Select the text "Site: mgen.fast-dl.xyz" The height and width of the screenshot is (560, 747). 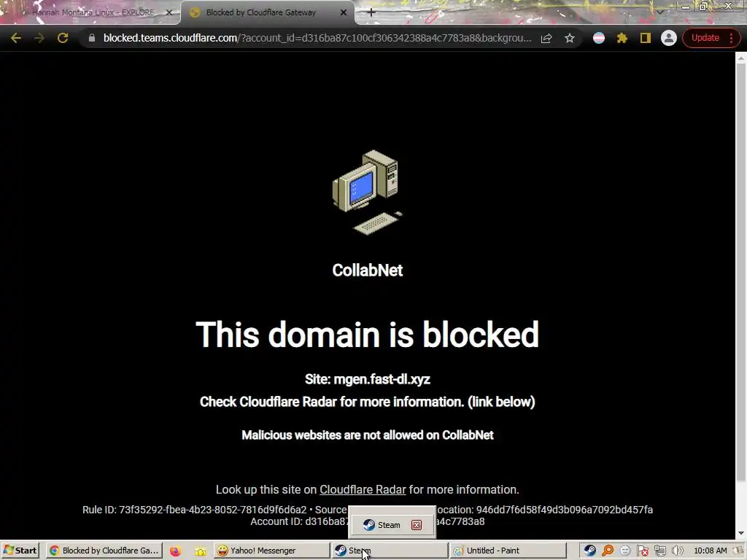368,379
